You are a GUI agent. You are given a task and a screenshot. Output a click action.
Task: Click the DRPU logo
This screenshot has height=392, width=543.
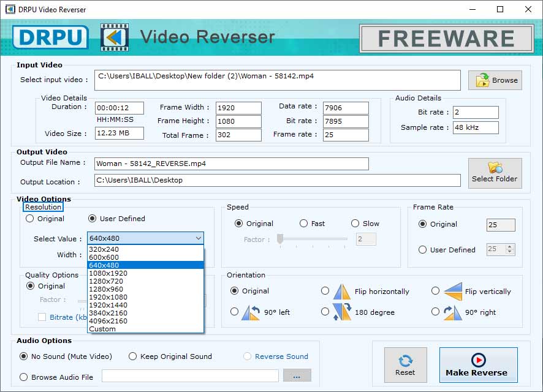point(50,37)
